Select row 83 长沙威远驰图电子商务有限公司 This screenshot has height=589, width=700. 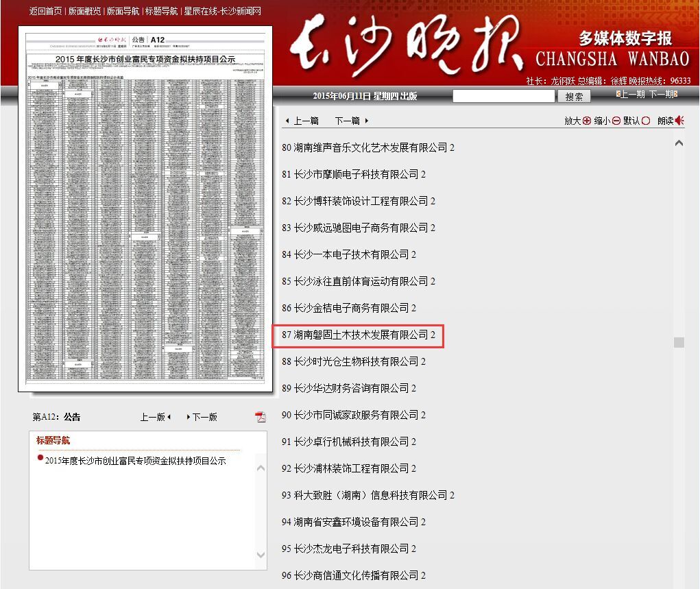[359, 228]
